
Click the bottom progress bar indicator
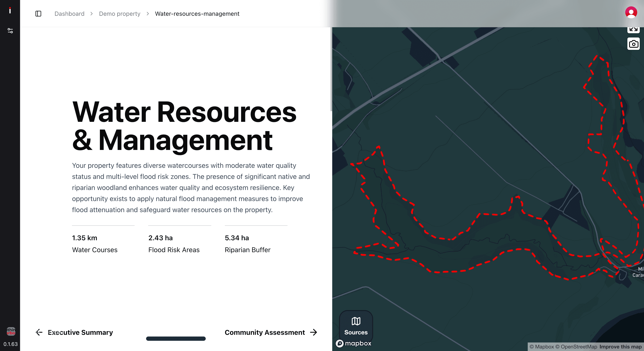click(x=176, y=338)
